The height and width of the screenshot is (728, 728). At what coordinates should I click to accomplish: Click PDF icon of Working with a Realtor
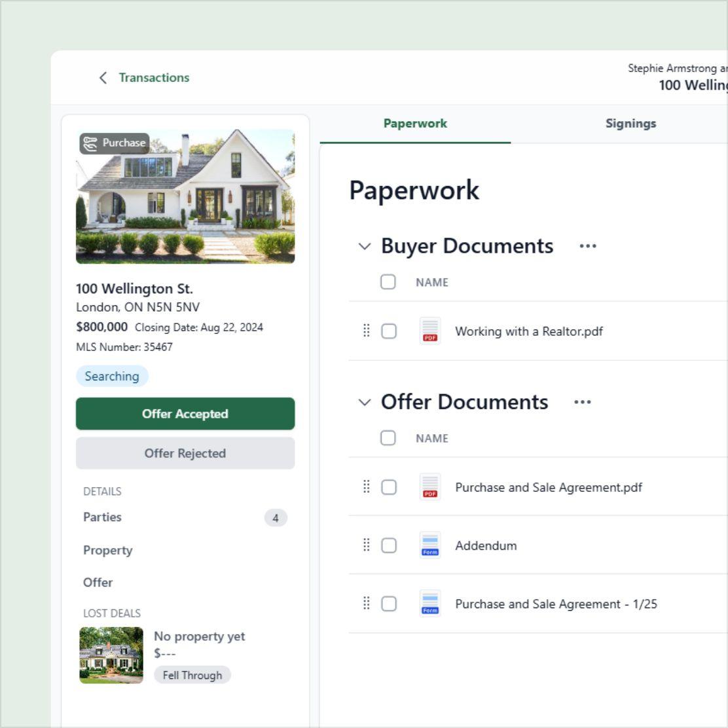430,331
